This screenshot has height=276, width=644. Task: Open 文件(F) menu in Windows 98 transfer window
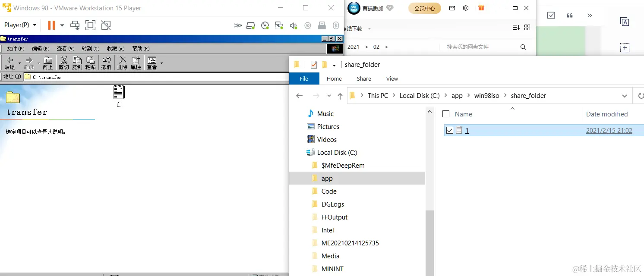(15, 49)
